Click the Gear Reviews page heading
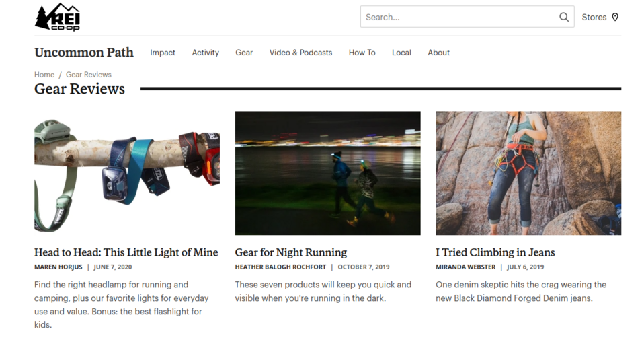Screen dimensions: 644x348 (x=80, y=89)
